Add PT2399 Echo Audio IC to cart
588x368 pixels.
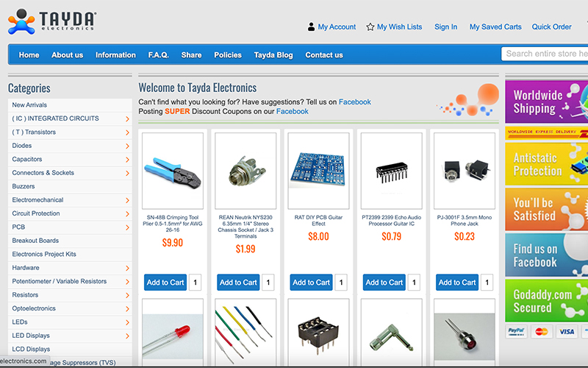coord(384,283)
